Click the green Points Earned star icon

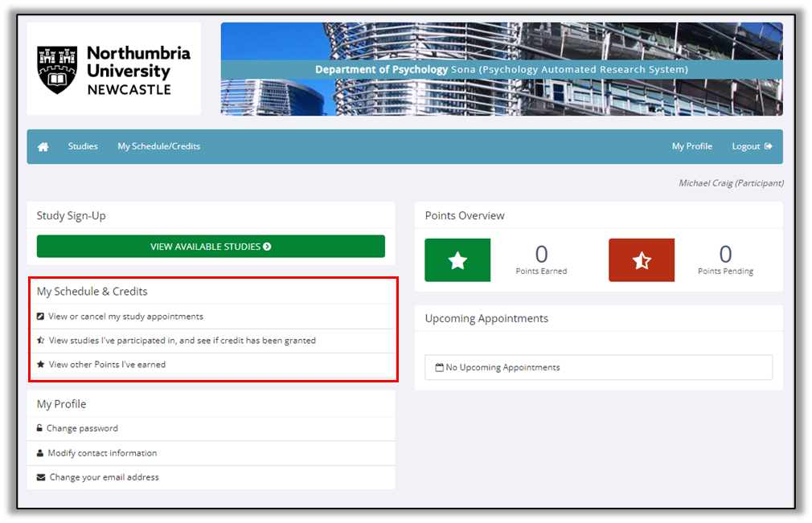pos(457,260)
